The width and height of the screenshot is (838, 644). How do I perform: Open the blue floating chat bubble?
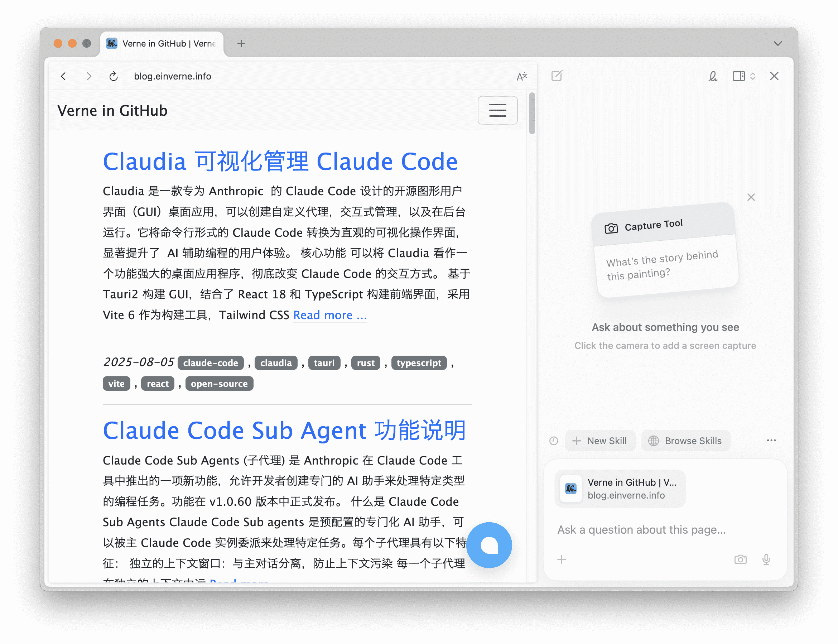[x=489, y=545]
